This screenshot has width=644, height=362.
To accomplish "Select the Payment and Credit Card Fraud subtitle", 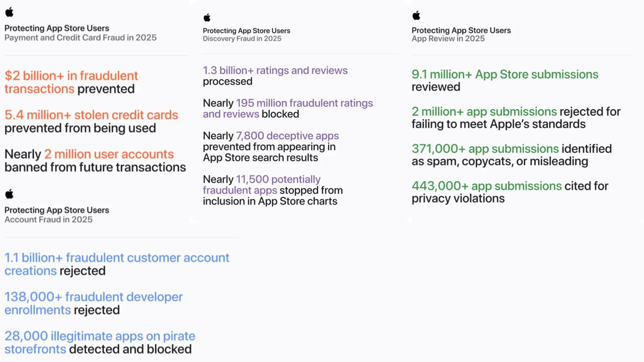I will pos(80,38).
